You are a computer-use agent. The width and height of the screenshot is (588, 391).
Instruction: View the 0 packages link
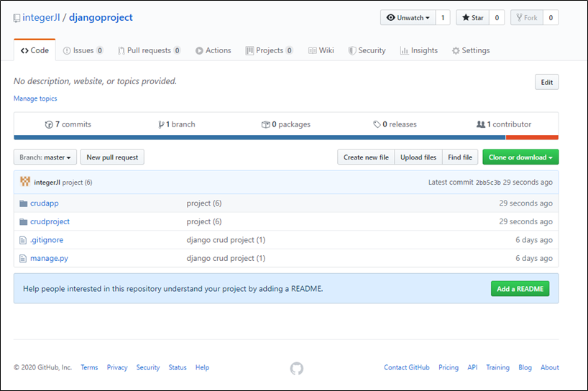pos(286,124)
